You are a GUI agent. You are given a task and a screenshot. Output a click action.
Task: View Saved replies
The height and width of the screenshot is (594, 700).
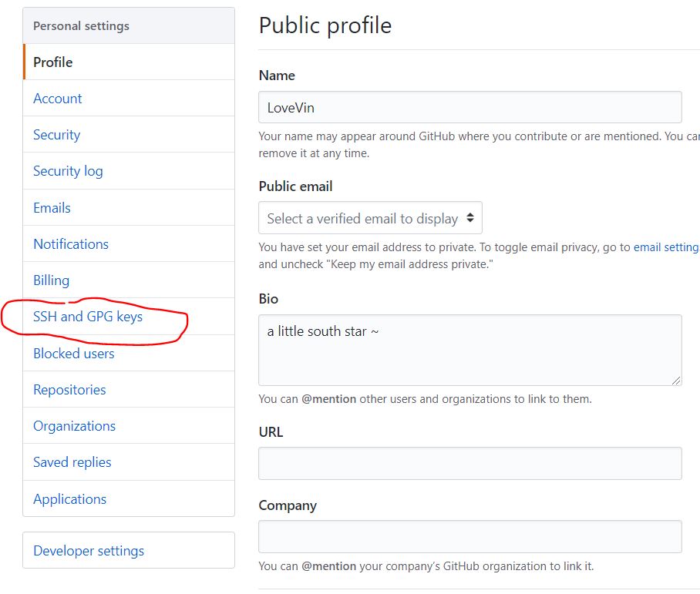pos(72,462)
